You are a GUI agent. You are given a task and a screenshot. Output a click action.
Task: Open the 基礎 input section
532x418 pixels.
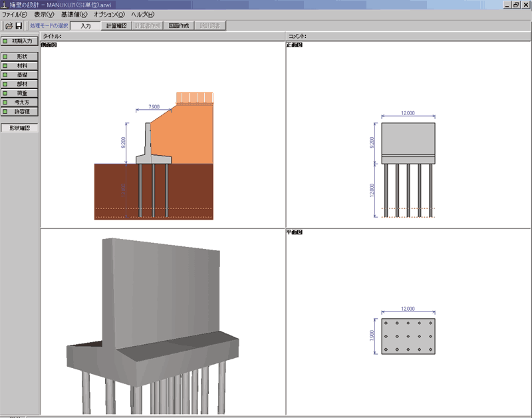point(19,75)
